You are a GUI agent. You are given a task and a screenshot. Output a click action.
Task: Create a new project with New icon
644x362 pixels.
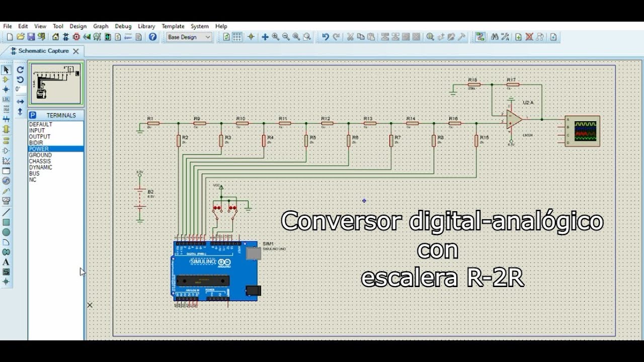click(10, 37)
